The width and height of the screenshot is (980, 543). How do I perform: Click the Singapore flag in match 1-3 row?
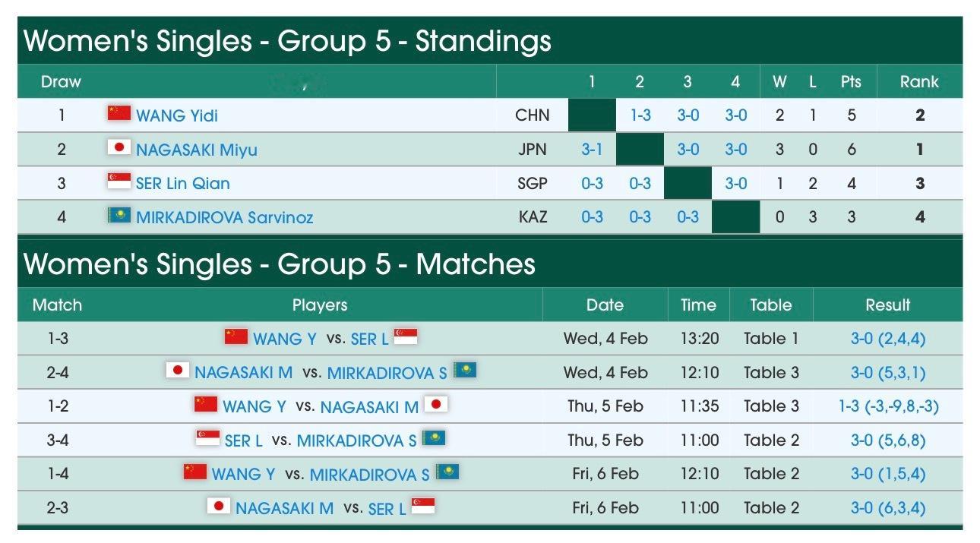(406, 336)
